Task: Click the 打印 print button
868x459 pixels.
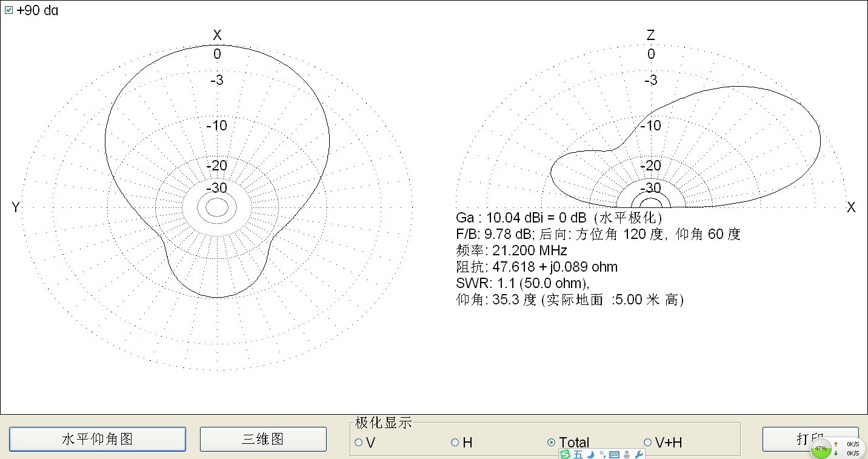Action: click(x=810, y=439)
